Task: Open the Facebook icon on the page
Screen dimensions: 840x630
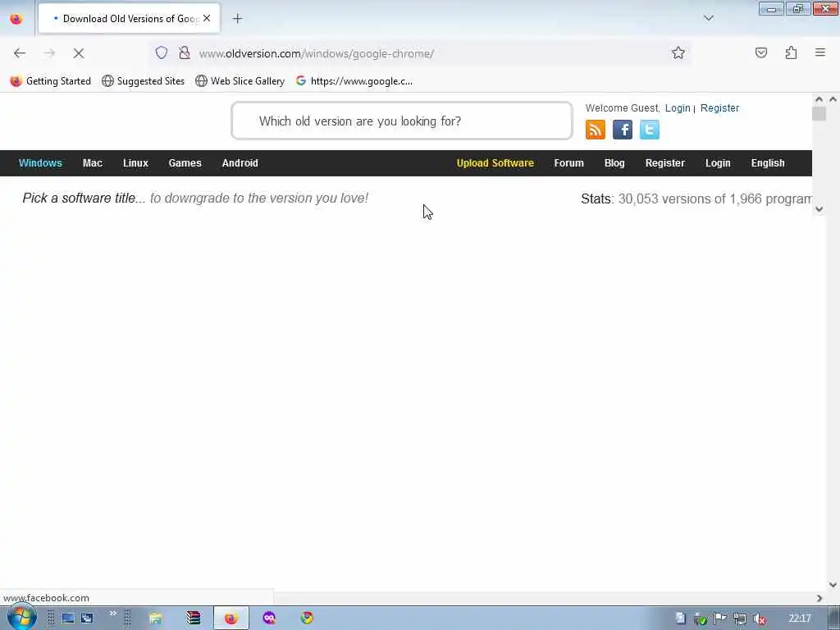Action: pos(622,130)
